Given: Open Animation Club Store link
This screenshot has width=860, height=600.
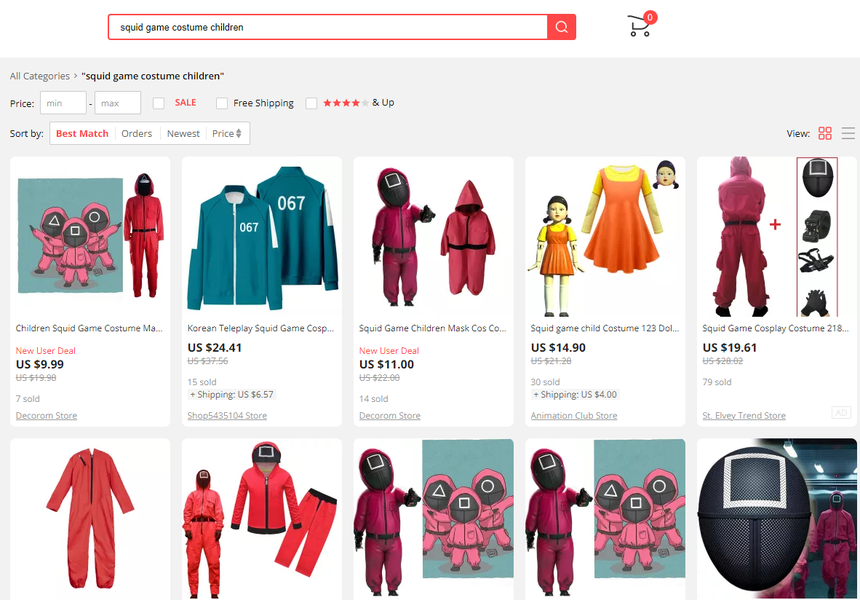Looking at the screenshot, I should 574,415.
